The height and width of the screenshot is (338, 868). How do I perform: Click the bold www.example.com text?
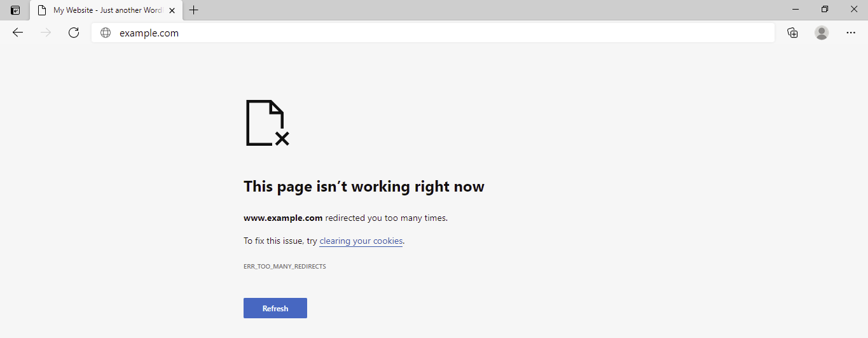pos(283,218)
